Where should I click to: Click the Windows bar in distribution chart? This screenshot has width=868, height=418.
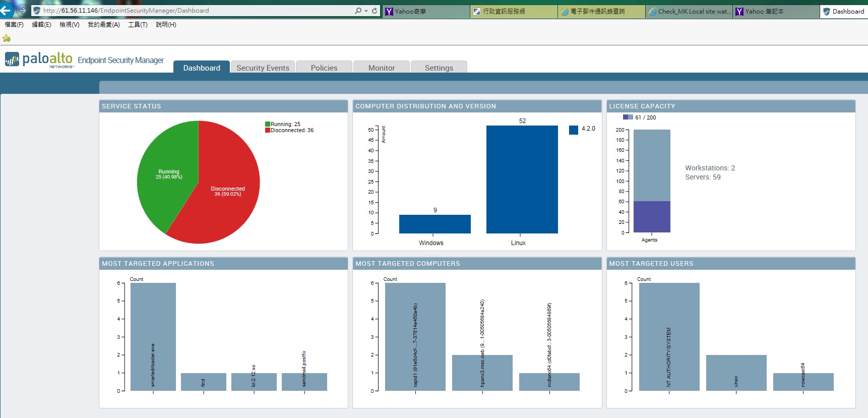(x=435, y=224)
